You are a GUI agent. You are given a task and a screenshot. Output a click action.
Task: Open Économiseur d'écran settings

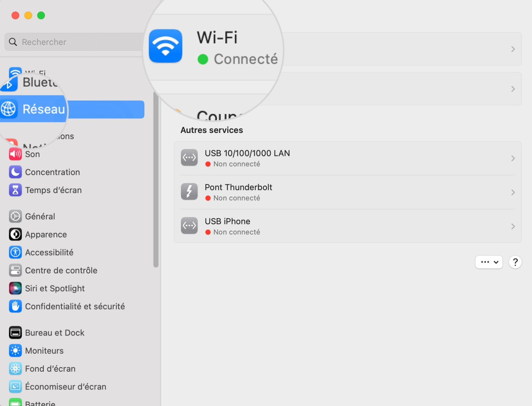tap(77, 387)
